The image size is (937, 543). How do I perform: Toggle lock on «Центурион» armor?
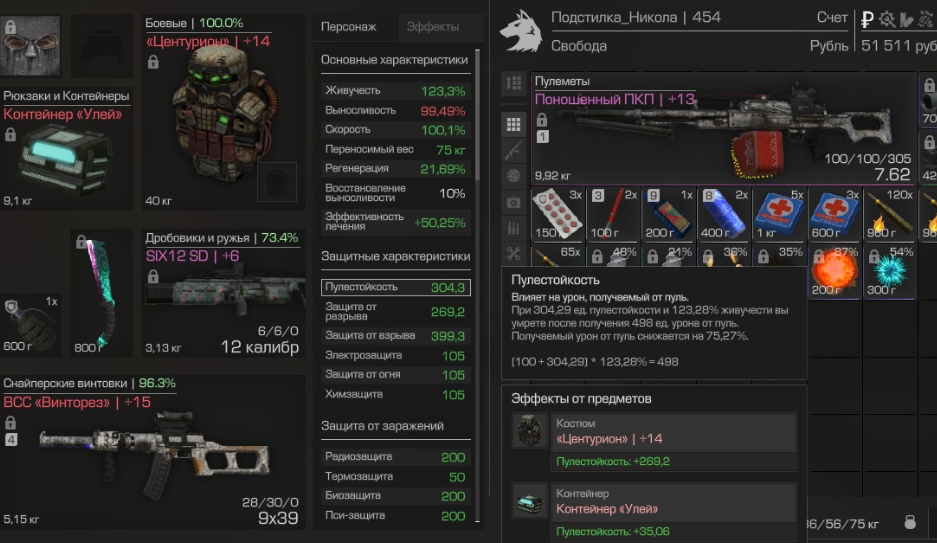[153, 62]
